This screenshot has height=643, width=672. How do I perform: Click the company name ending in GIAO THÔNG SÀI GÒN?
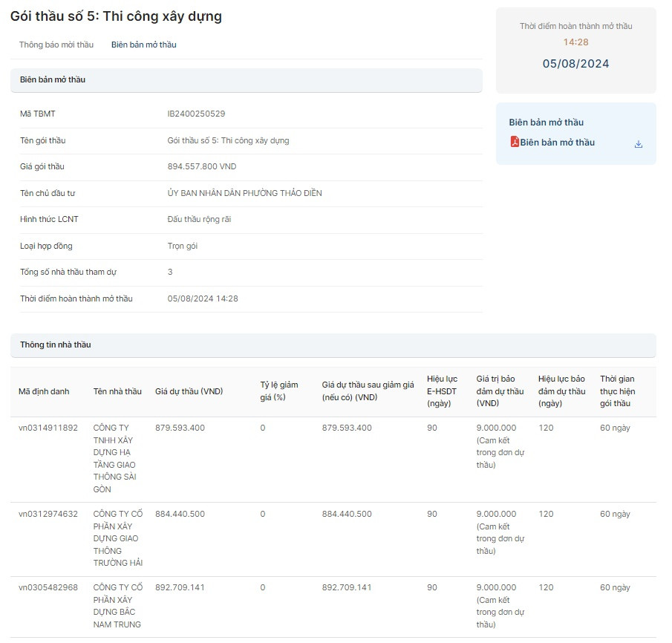tap(115, 458)
